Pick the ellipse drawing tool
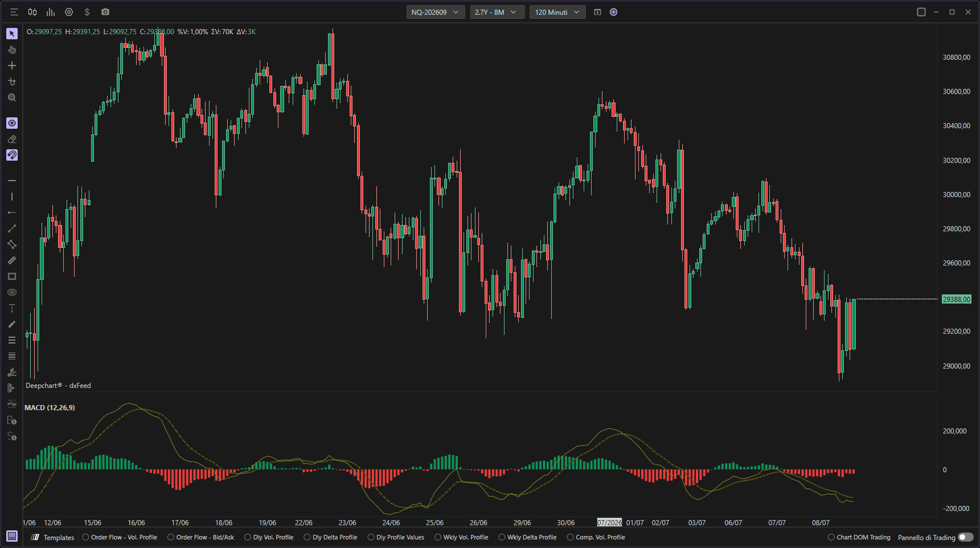 tap(12, 292)
